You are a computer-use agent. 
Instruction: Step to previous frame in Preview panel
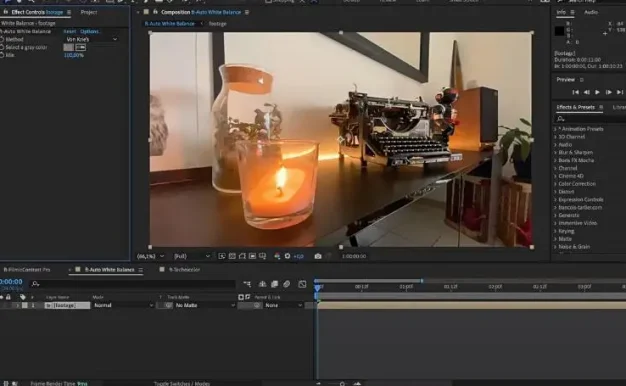[586, 92]
